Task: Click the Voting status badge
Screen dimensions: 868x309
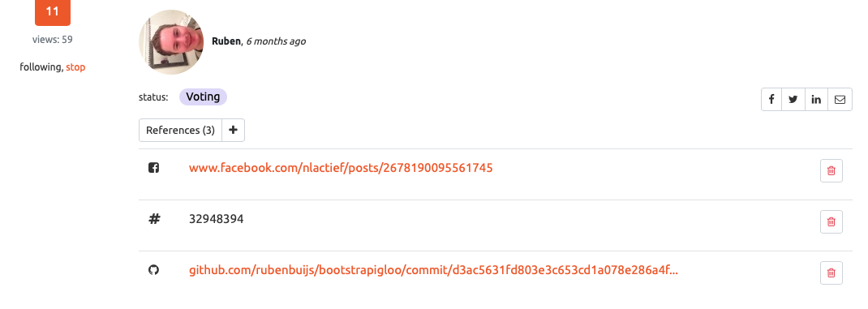Action: (203, 97)
